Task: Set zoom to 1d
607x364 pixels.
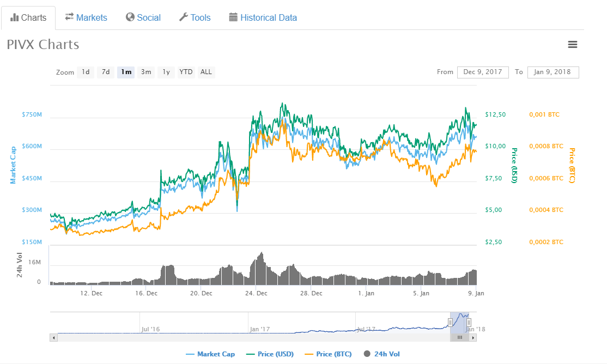Action: (86, 72)
